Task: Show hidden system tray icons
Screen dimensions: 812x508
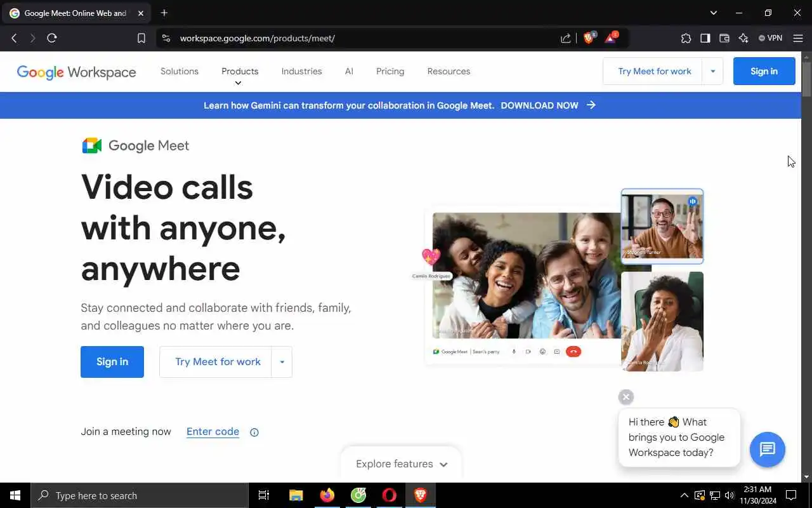Action: coord(684,495)
